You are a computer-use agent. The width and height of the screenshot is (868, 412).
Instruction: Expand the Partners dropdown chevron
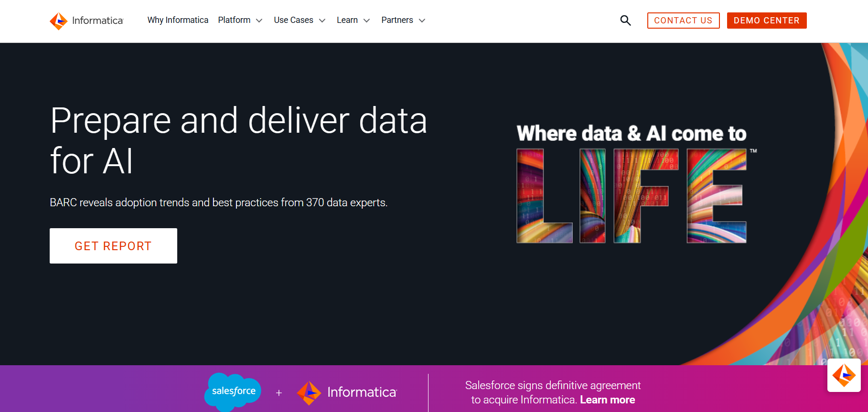pyautogui.click(x=422, y=21)
